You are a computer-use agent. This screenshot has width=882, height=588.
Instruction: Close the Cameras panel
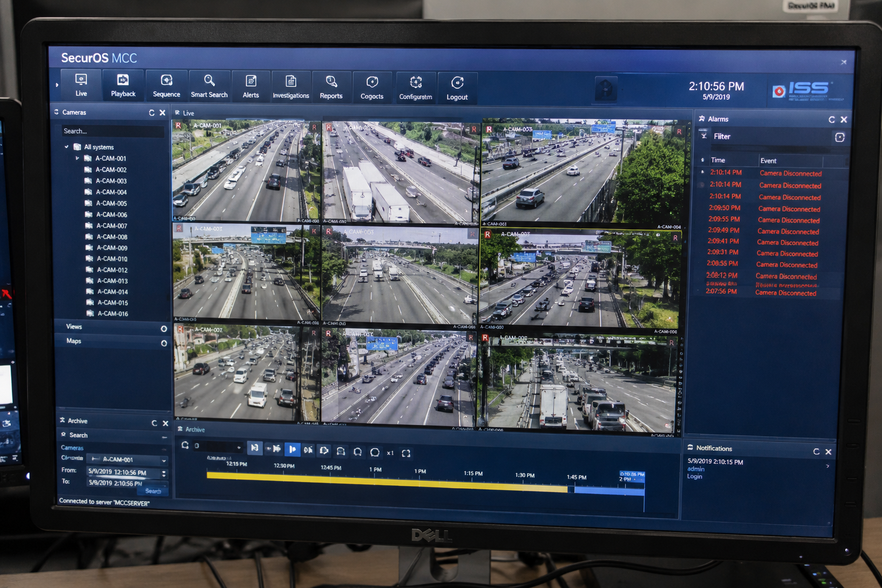coord(163,113)
